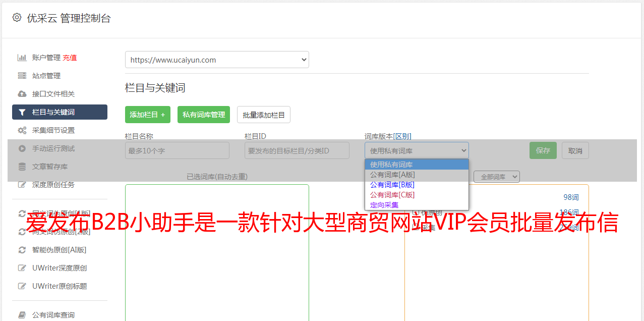Screen dimensions: 644x321
Task: Click the 取消 button
Action: click(575, 150)
